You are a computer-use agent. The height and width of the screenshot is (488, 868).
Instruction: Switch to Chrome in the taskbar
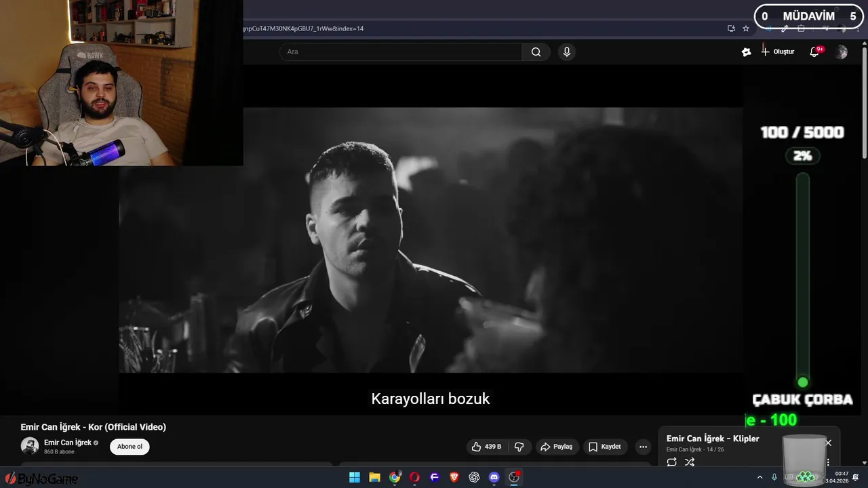[395, 477]
